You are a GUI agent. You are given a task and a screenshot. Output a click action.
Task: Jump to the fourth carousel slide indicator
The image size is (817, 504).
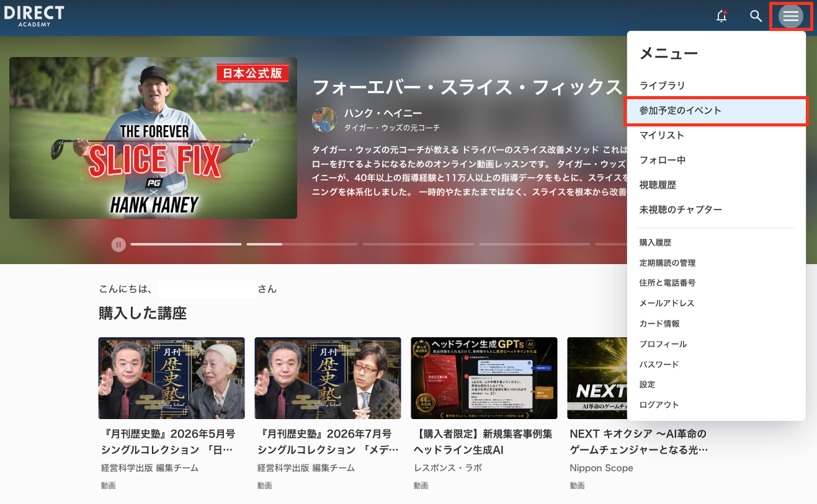click(534, 244)
